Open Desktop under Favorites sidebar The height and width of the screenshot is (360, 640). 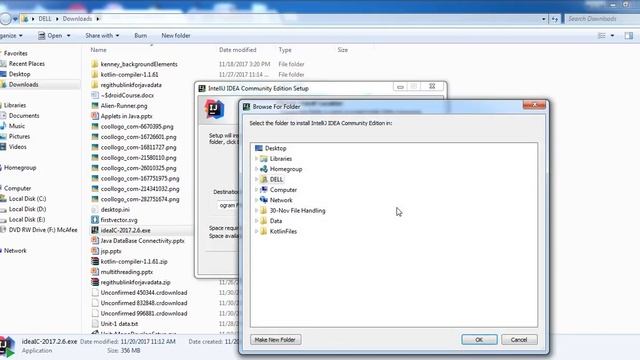tap(19, 74)
